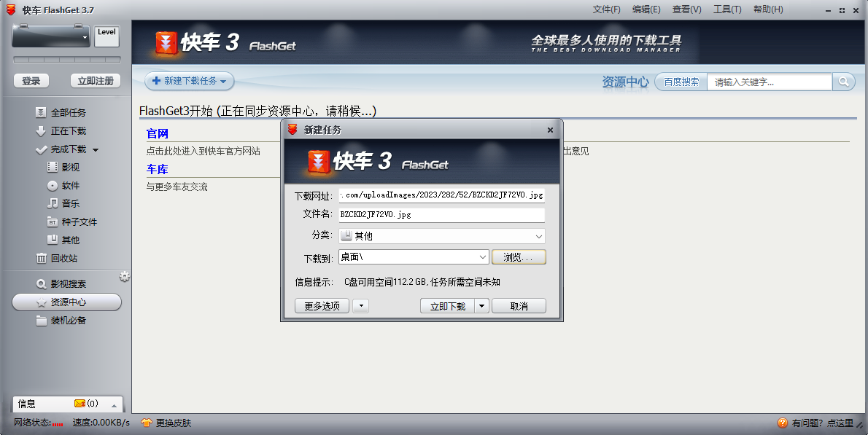Click the 下载网址 URL input field
Image resolution: width=868 pixels, height=435 pixels.
(x=441, y=195)
